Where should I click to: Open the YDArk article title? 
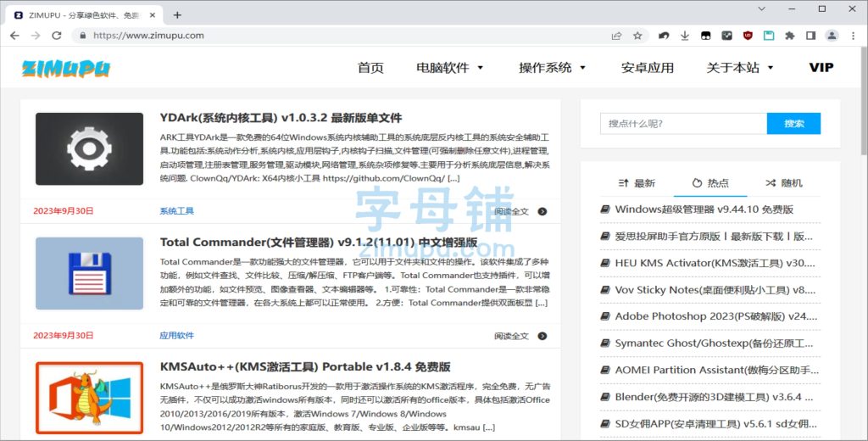click(x=281, y=117)
